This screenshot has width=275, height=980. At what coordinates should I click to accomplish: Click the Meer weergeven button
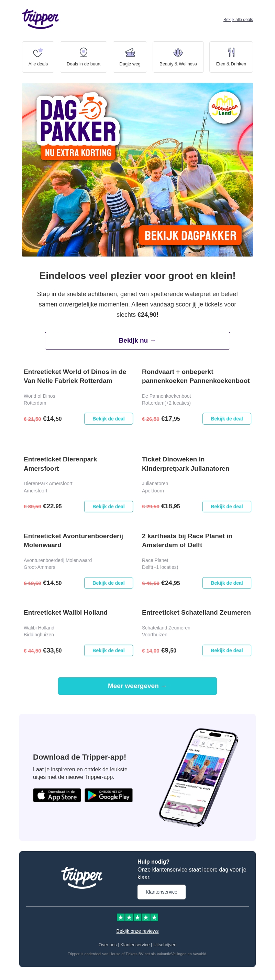click(137, 686)
